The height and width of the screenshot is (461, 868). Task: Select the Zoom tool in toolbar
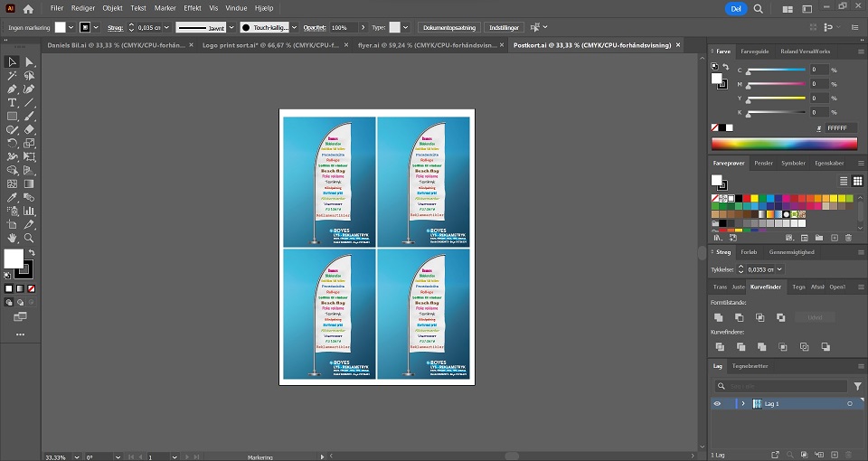coord(29,238)
